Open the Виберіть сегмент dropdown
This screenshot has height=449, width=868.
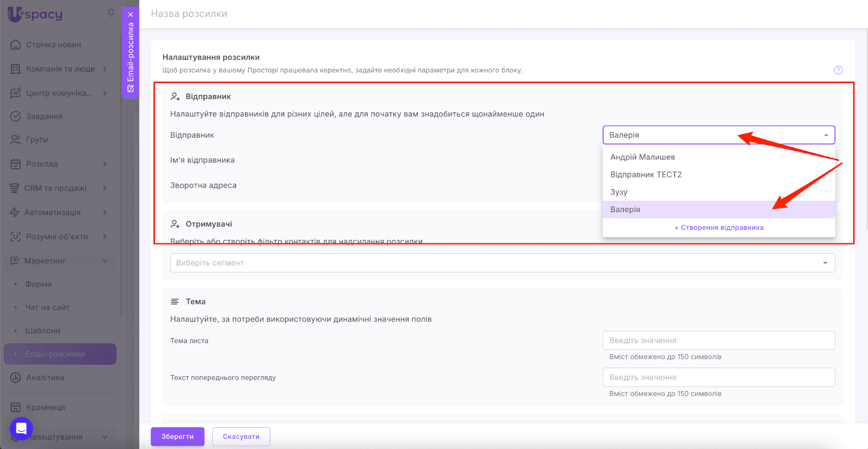point(502,263)
